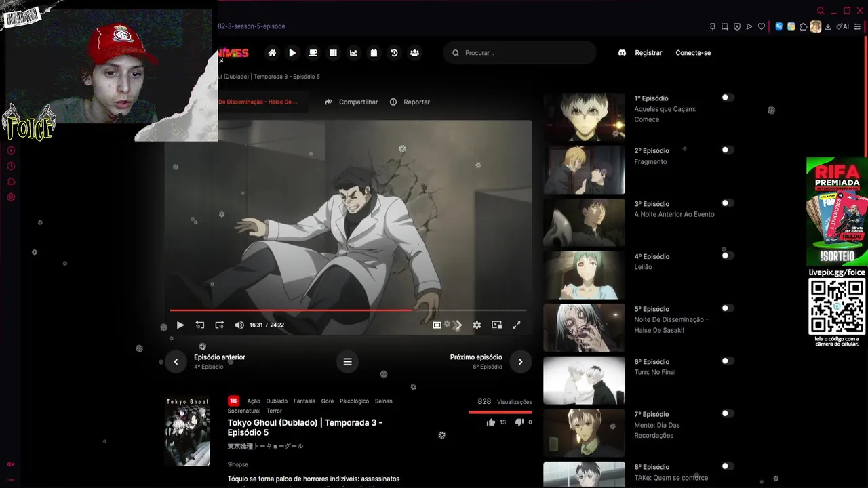Open browser pin tab icon
This screenshot has height=488, width=868.
coord(713,26)
